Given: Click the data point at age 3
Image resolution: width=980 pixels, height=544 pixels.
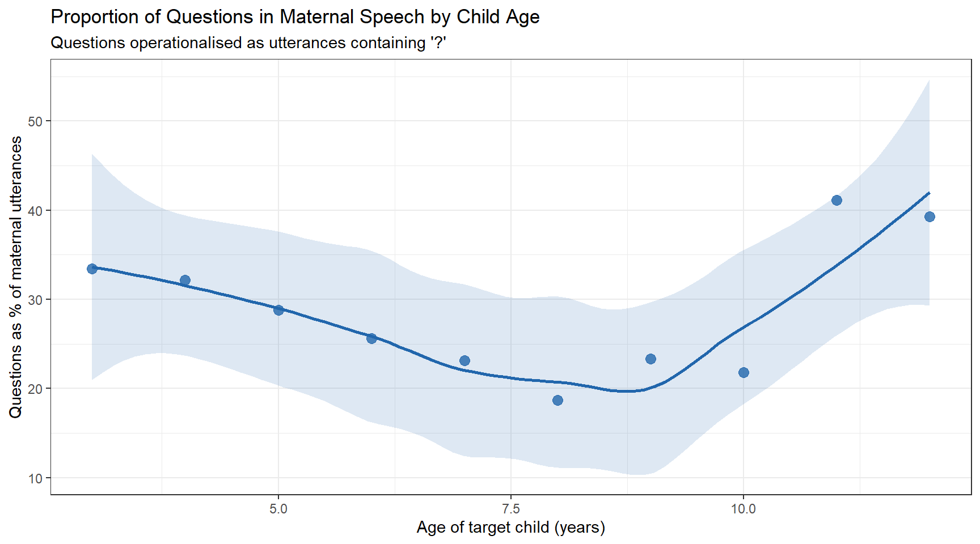Looking at the screenshot, I should click(x=92, y=269).
